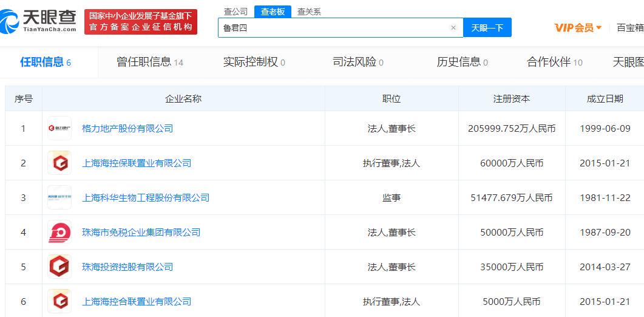
Task: Open the 实际控制权 tab
Action: pyautogui.click(x=254, y=62)
